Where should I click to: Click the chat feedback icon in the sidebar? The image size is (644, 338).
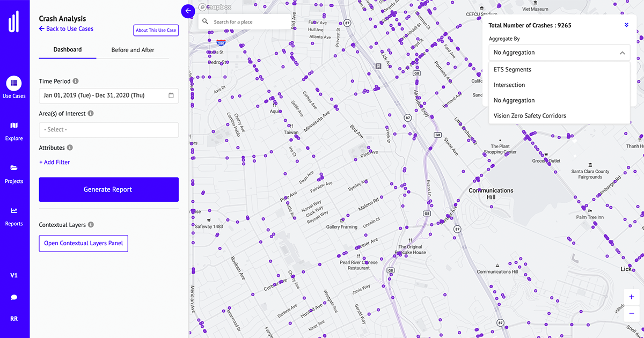pyautogui.click(x=14, y=297)
